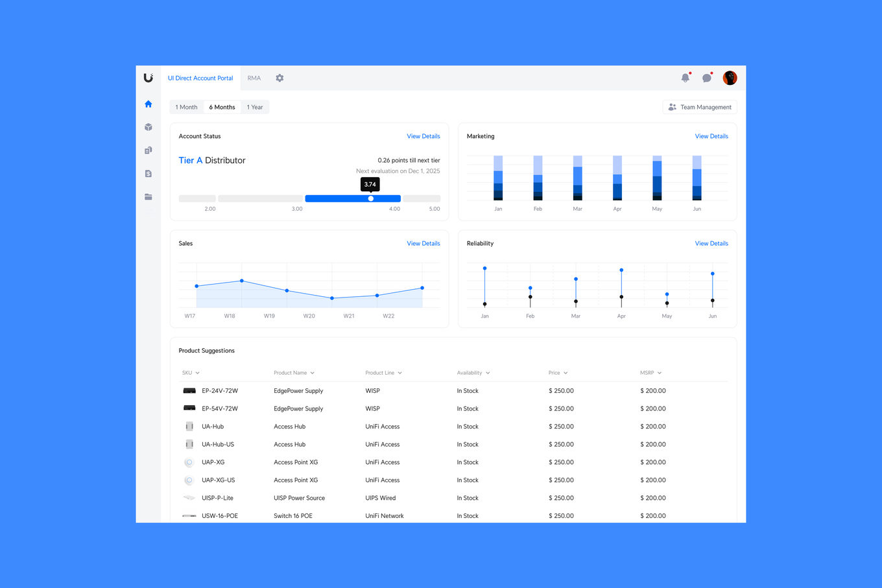The image size is (882, 588).
Task: Open notifications bell
Action: [x=685, y=78]
